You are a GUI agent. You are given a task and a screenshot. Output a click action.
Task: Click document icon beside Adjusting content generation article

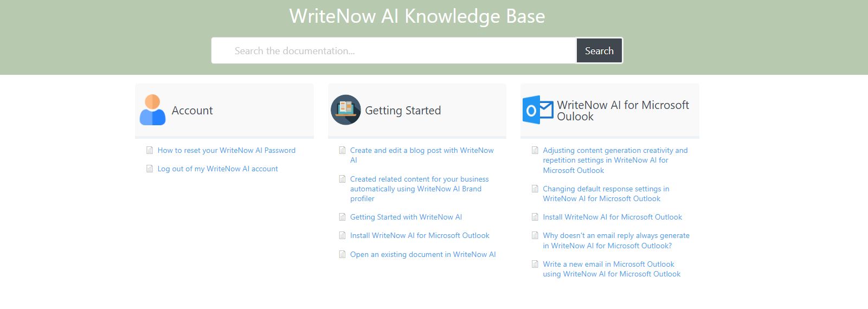pos(535,150)
